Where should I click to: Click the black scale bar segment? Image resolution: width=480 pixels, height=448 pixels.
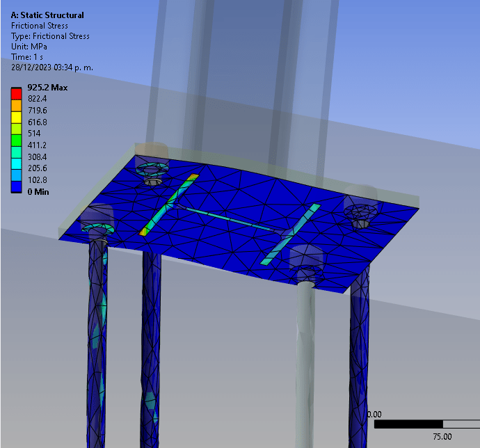point(408,424)
